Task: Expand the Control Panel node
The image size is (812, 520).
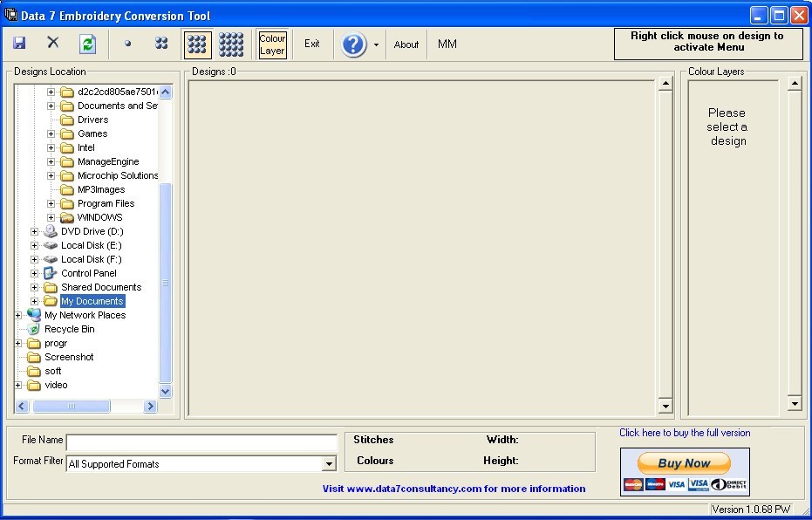Action: 34,273
